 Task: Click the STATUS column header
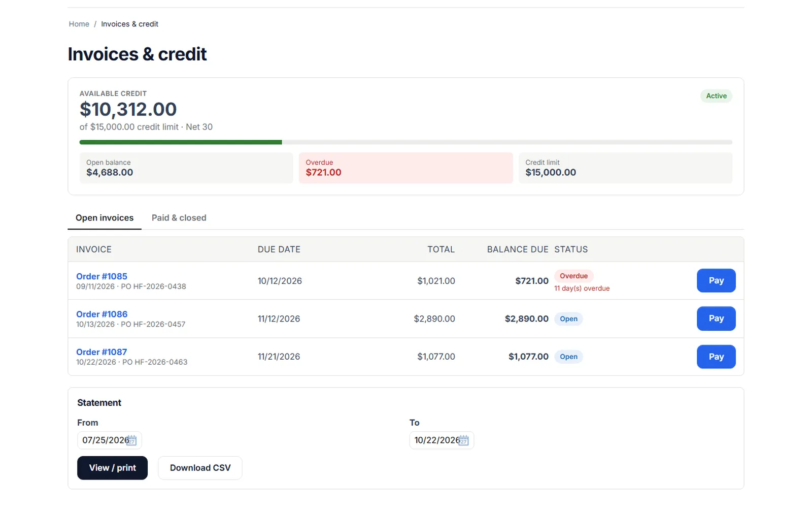pyautogui.click(x=571, y=249)
